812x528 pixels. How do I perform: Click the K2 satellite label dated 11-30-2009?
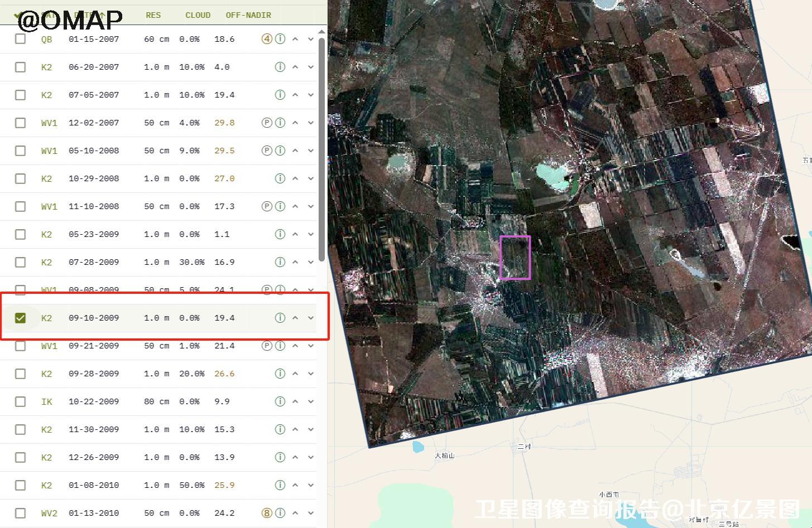click(46, 429)
